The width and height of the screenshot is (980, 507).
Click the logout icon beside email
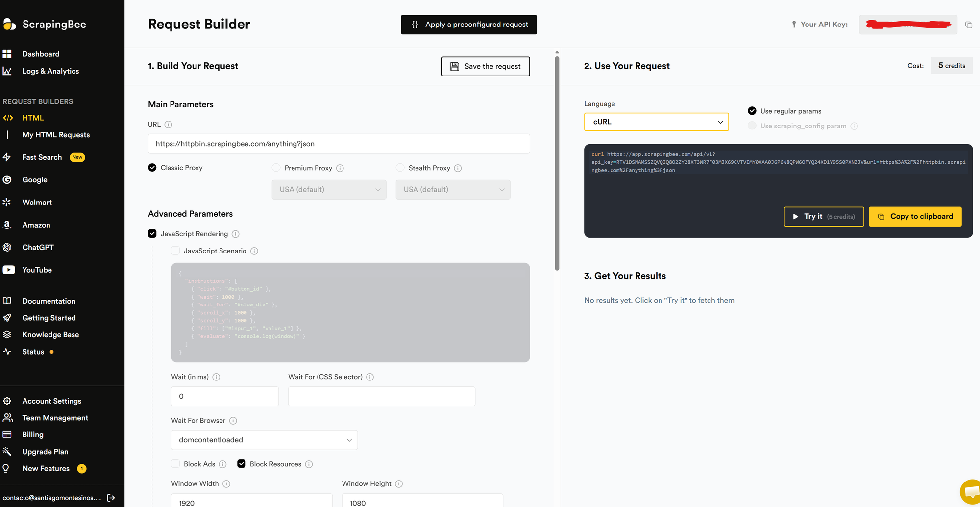tap(111, 498)
